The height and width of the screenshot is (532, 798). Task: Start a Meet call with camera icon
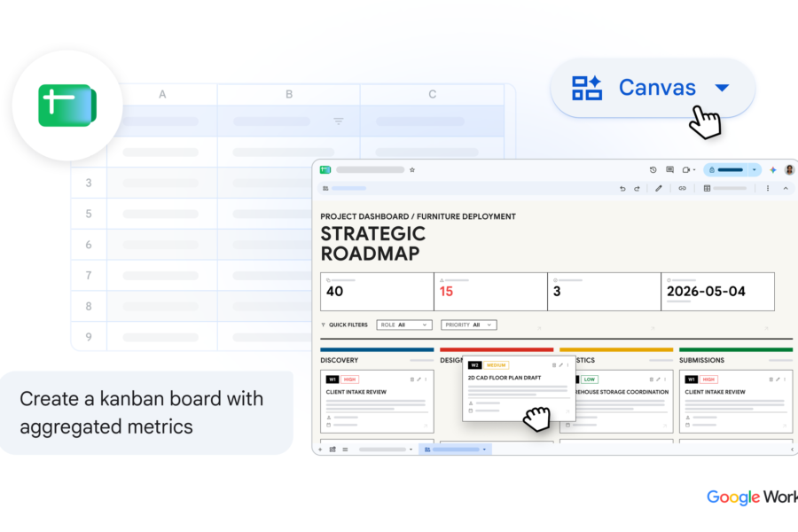[x=686, y=170]
